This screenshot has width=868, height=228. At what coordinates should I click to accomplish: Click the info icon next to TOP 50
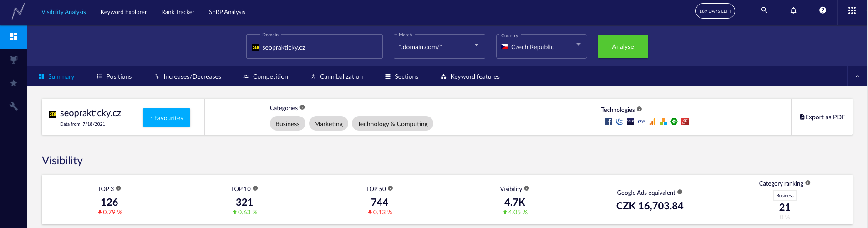[391, 188]
